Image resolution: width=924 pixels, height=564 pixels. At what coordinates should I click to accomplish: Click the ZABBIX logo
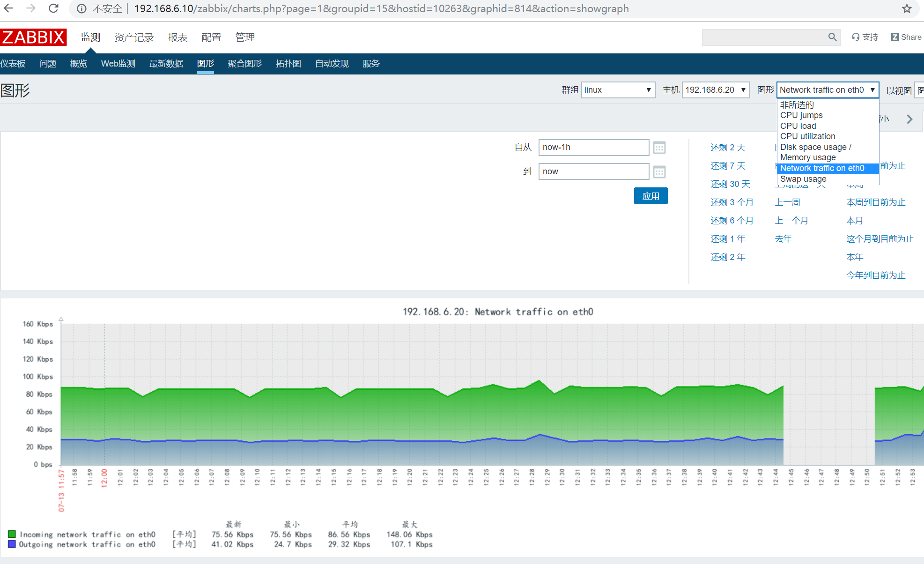[x=33, y=37]
